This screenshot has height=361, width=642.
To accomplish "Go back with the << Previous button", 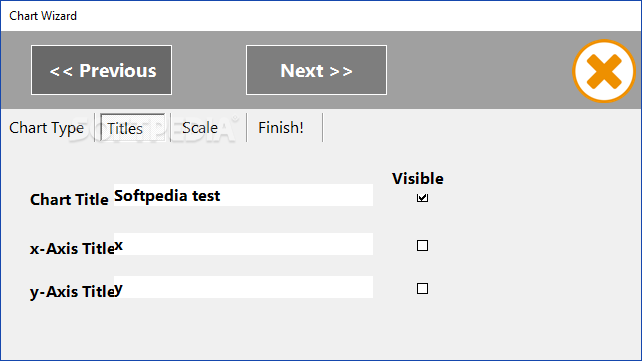I will 101,70.
